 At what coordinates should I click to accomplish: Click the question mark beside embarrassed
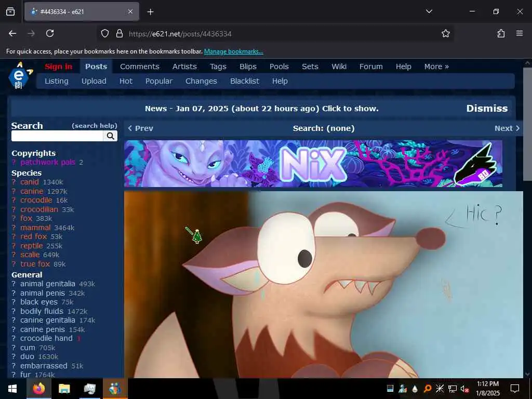point(14,366)
